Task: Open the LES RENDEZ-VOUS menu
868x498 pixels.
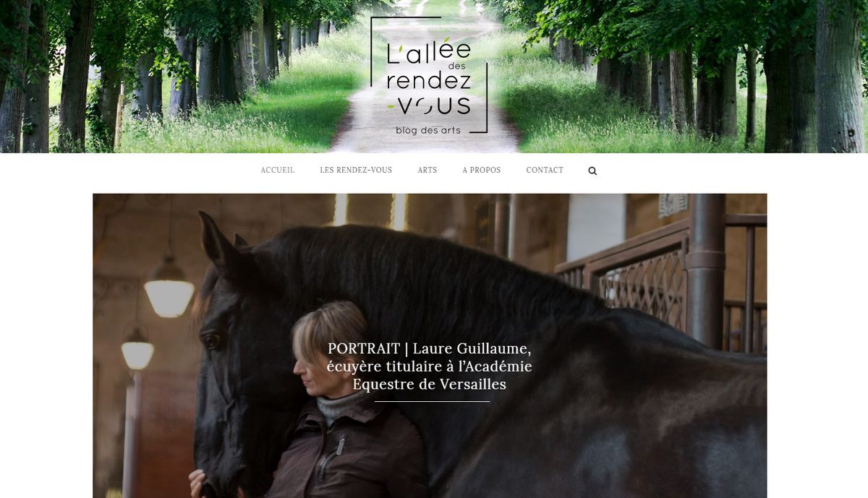Action: coord(356,171)
